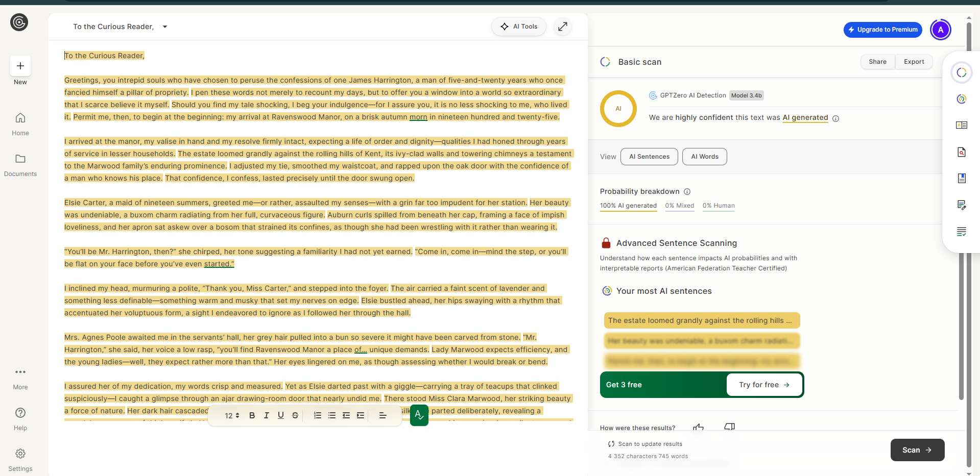Toggle bold formatting in floating toolbar
This screenshot has height=476, width=980.
[252, 415]
